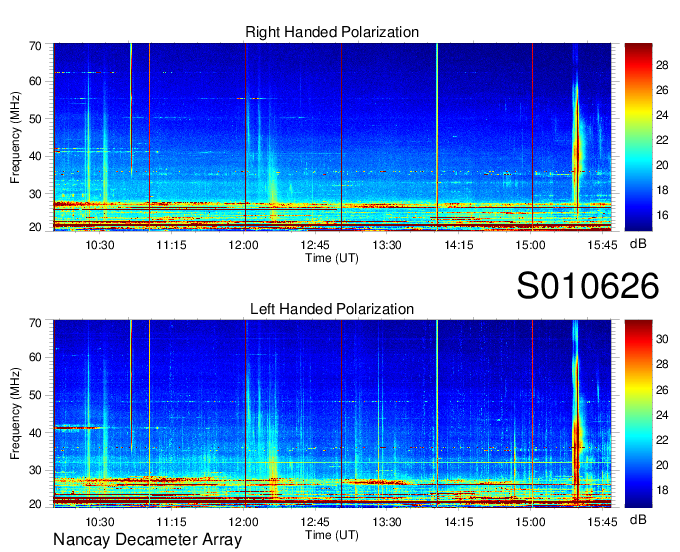Click 15:45 time tick of right-handed plot
Screen dimensions: 680x552
click(602, 245)
